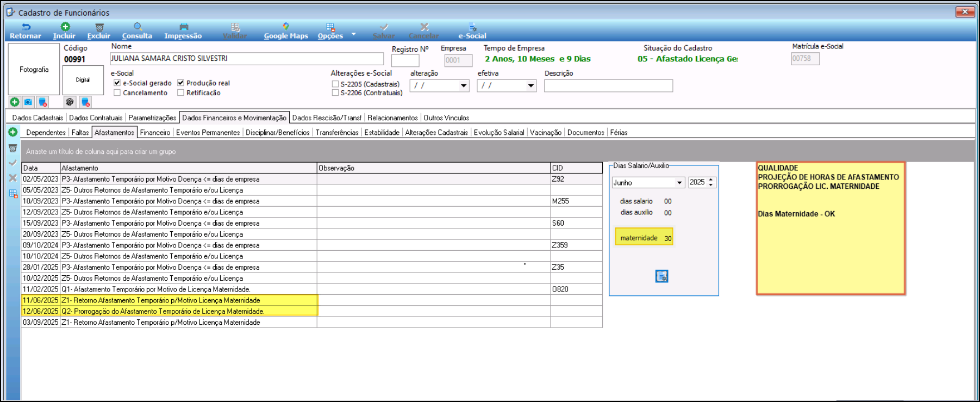Toggle the e-Social gerado checkbox
The height and width of the screenshot is (402, 980).
117,83
